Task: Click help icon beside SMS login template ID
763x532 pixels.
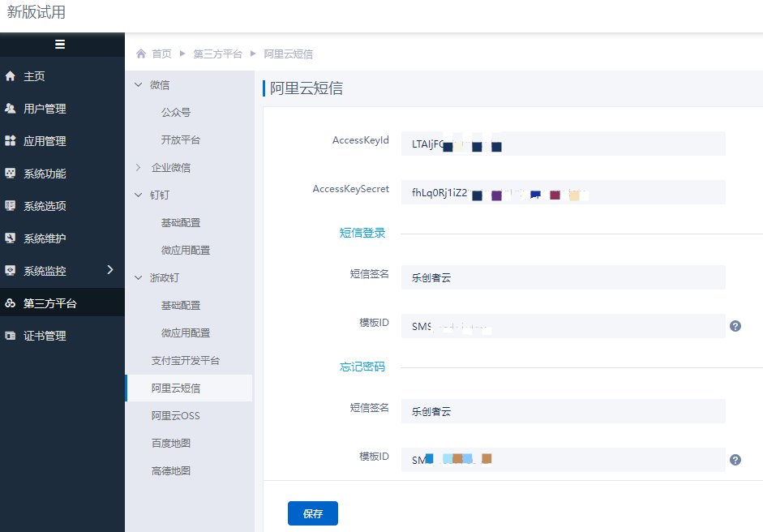Action: pos(735,326)
